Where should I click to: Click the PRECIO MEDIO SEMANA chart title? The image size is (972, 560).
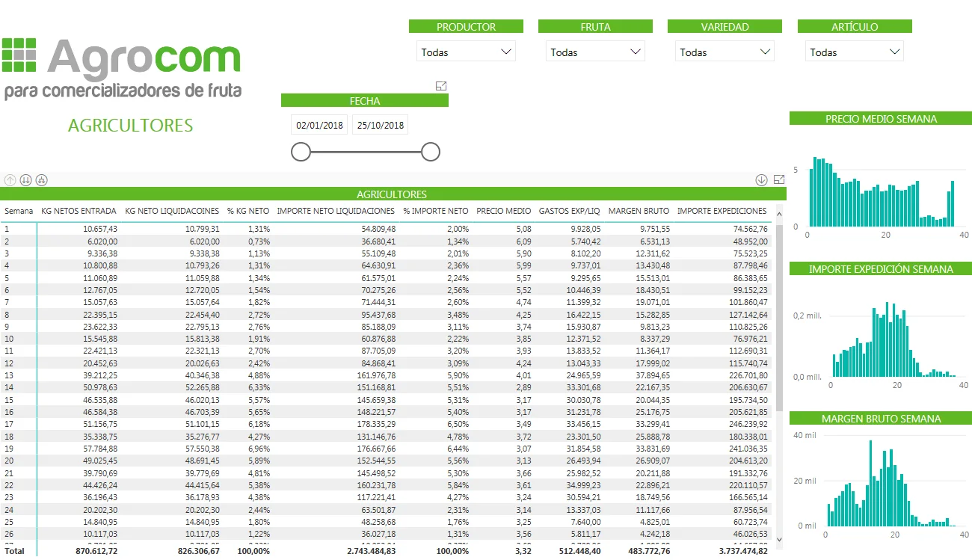[x=881, y=119]
